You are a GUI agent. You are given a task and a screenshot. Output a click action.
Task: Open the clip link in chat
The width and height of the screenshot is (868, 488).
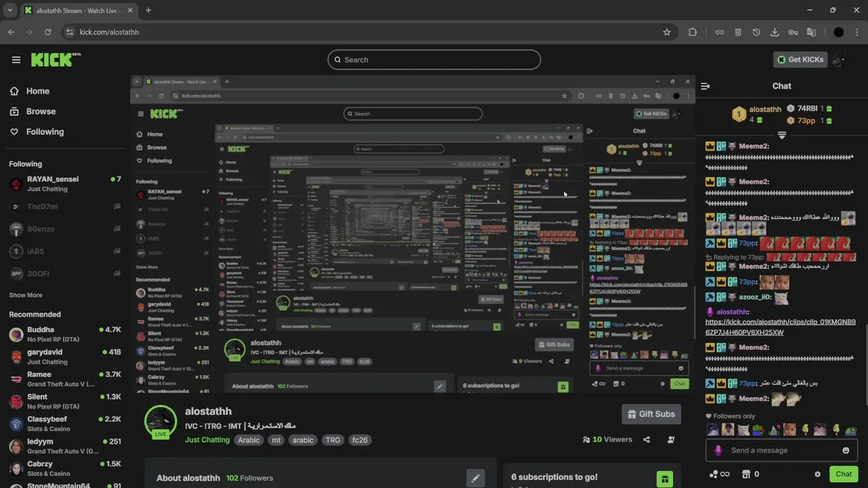(x=781, y=327)
